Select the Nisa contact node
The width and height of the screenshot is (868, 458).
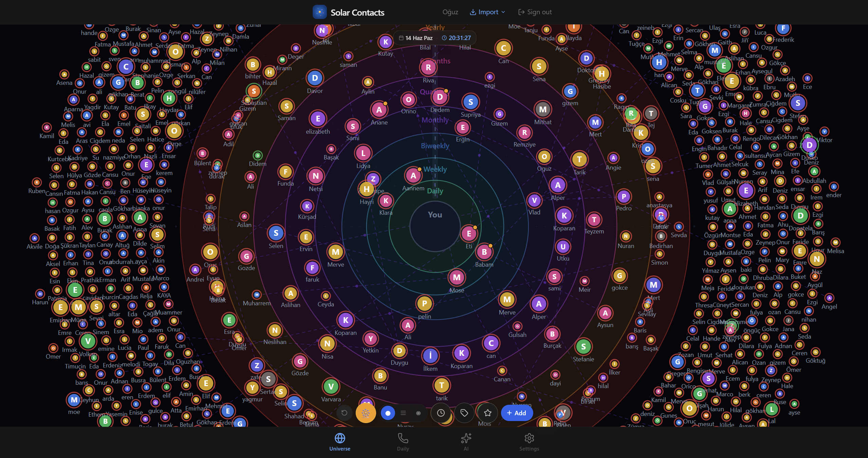click(x=327, y=344)
